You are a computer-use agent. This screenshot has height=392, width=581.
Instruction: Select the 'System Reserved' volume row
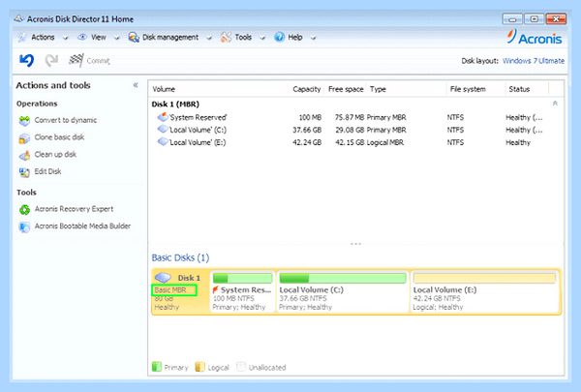(x=352, y=117)
